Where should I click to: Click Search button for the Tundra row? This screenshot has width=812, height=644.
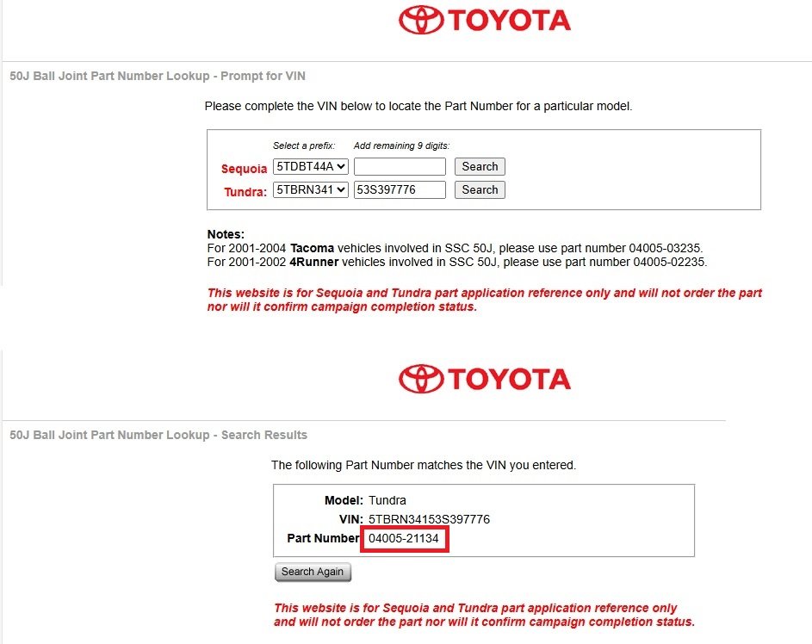(480, 190)
